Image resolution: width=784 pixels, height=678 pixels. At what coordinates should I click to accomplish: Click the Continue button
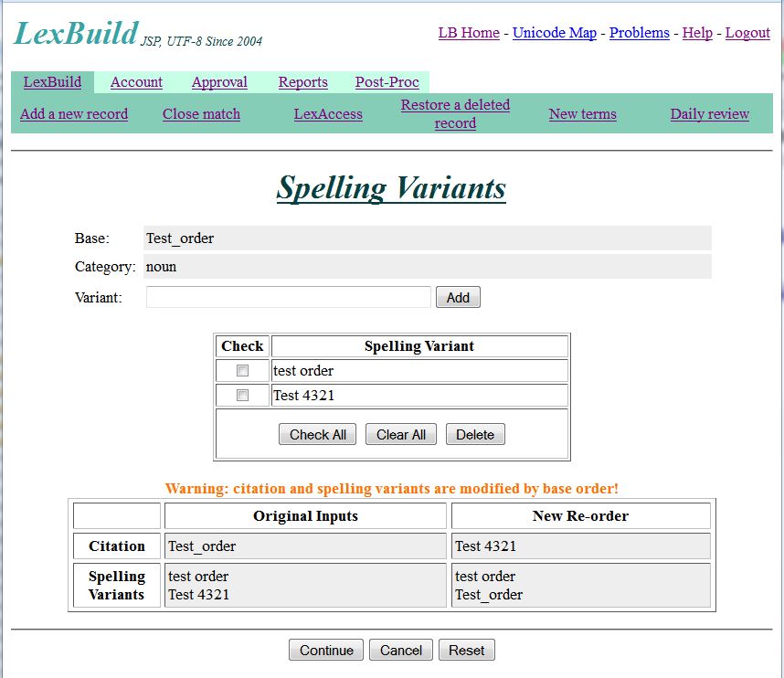[x=326, y=650]
